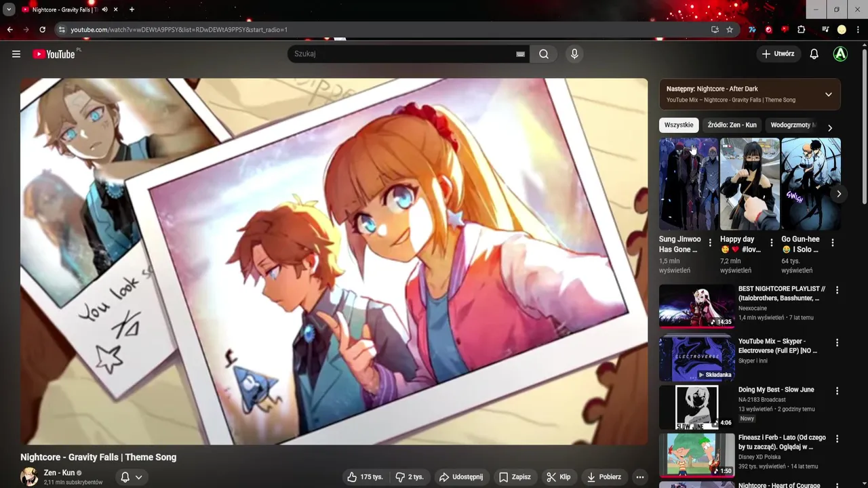Click the Klip clip button
The image size is (868, 488).
(x=559, y=477)
